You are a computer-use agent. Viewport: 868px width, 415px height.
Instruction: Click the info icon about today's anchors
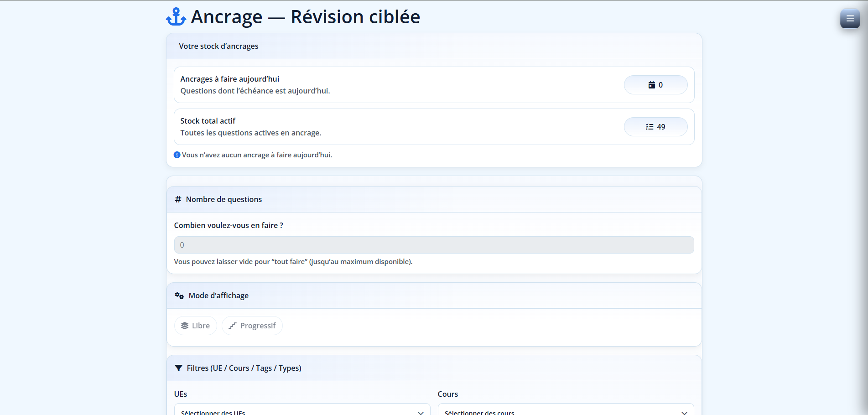point(177,155)
